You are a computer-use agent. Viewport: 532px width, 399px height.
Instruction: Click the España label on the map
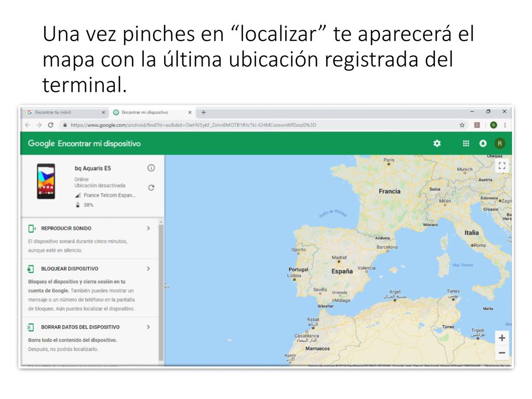(342, 271)
